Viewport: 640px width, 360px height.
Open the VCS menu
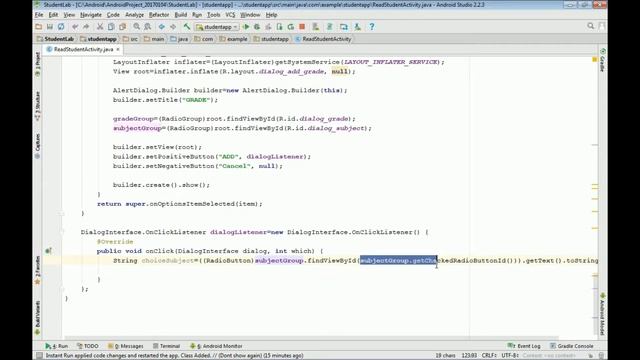point(230,15)
